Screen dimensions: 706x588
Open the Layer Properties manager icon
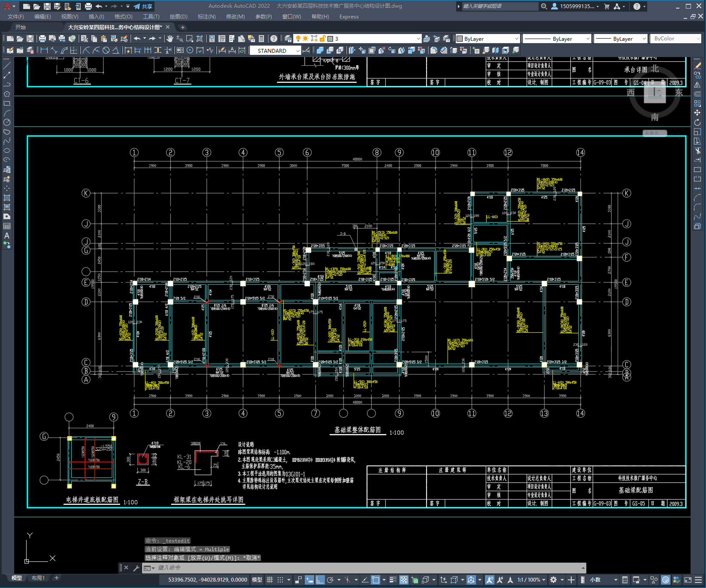point(288,39)
